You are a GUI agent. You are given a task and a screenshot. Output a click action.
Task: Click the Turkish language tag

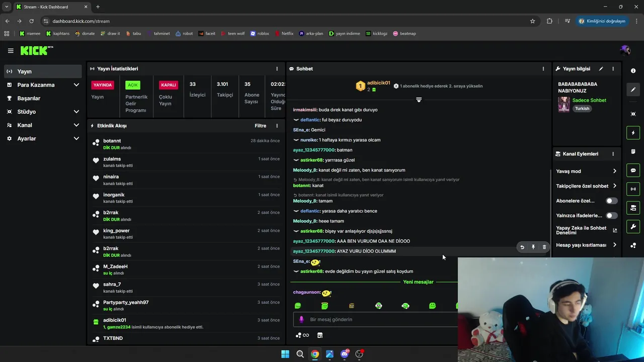582,109
